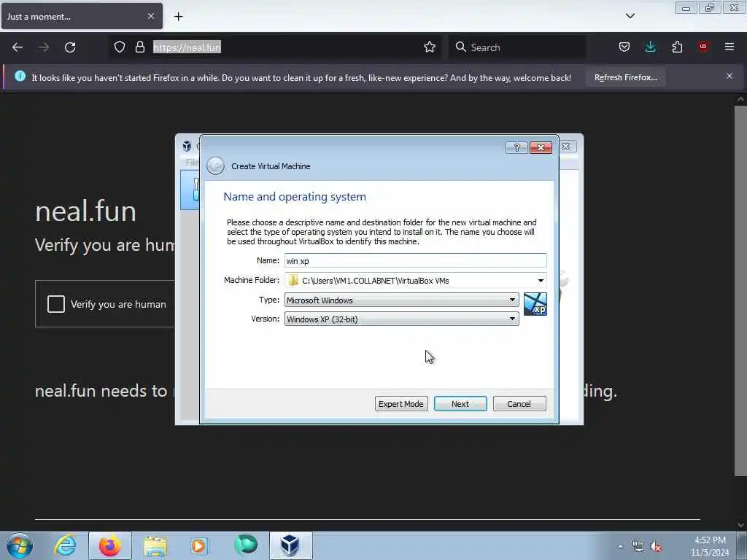Viewport: 747px width, 560px height.
Task: Select the 'Just a moment...' tab
Action: [x=82, y=16]
